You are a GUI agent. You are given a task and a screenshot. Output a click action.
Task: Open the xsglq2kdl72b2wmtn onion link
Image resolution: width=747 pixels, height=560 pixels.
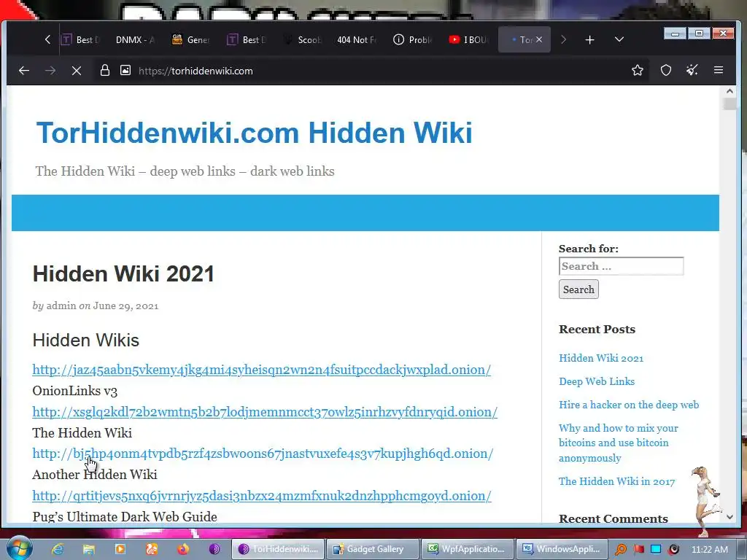[x=265, y=412]
